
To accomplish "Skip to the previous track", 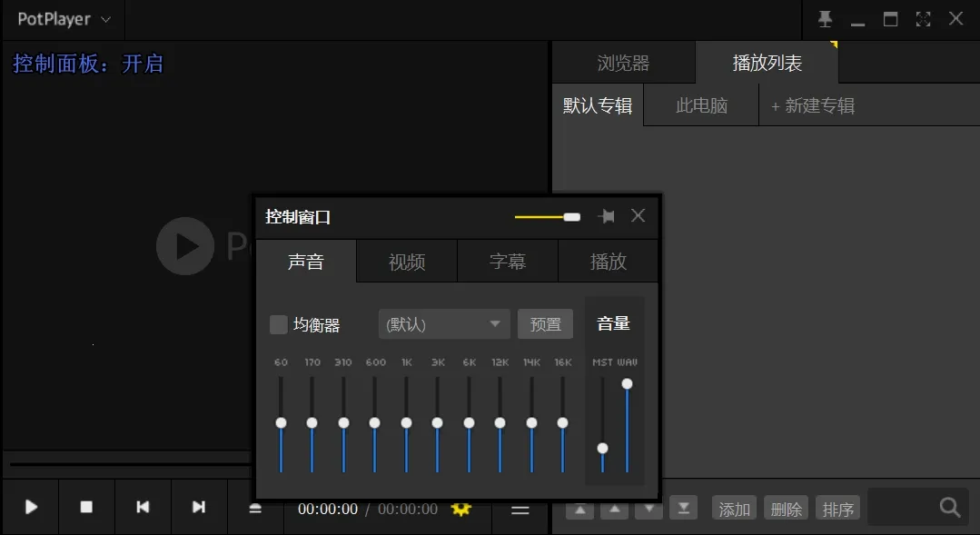I will (143, 507).
